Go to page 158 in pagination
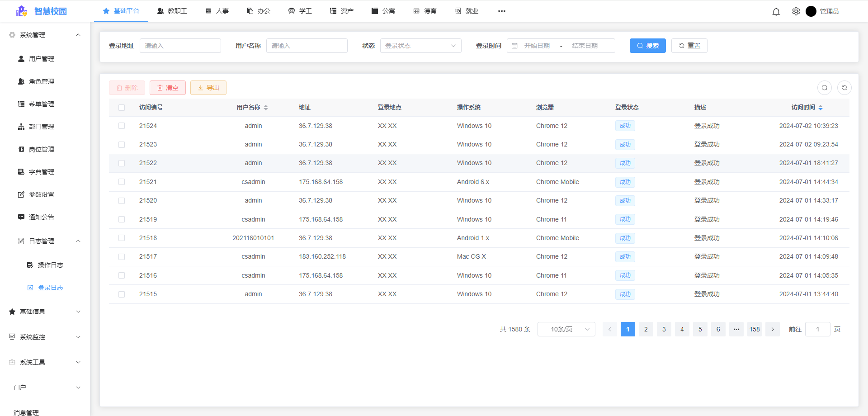Screen dimensions: 868x416 [754, 329]
